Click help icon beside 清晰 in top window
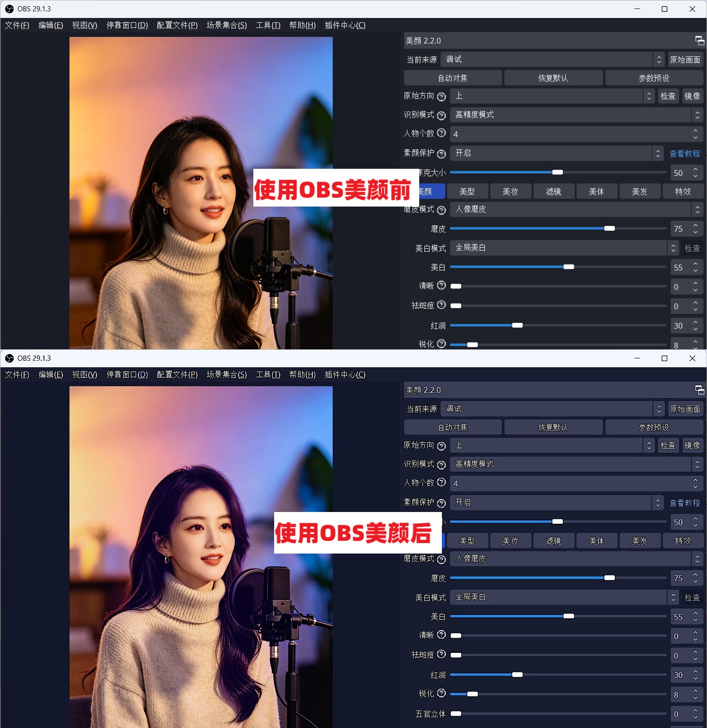 441,285
